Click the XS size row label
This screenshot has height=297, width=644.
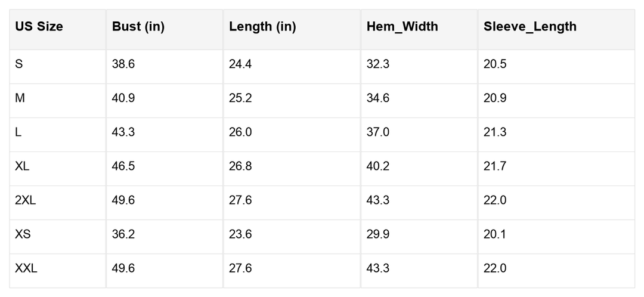(x=23, y=234)
